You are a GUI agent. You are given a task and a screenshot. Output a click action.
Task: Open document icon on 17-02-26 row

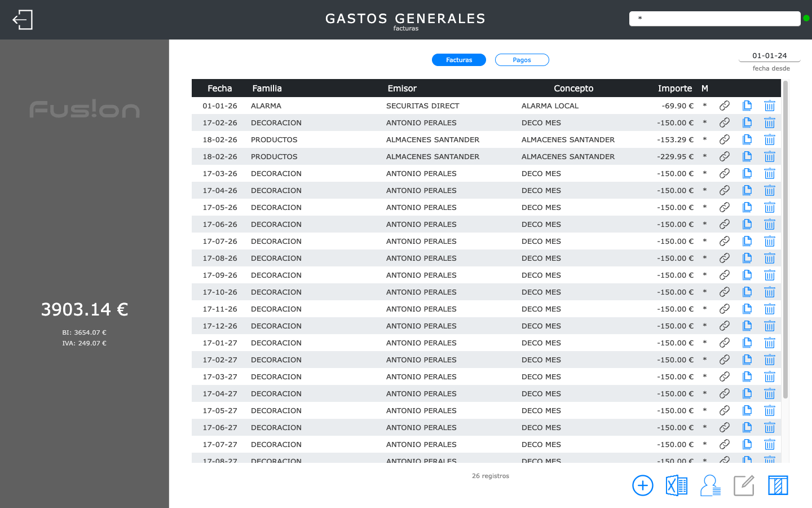[x=747, y=122]
